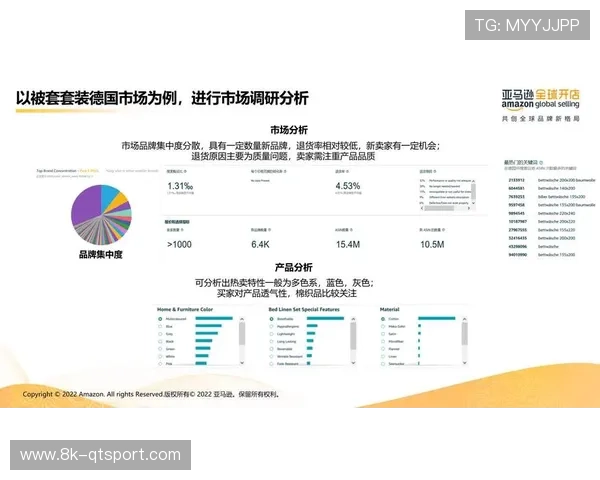
Task: Click left arrow of return reasons horizontal scrollbar
Action: pyautogui.click(x=422, y=208)
